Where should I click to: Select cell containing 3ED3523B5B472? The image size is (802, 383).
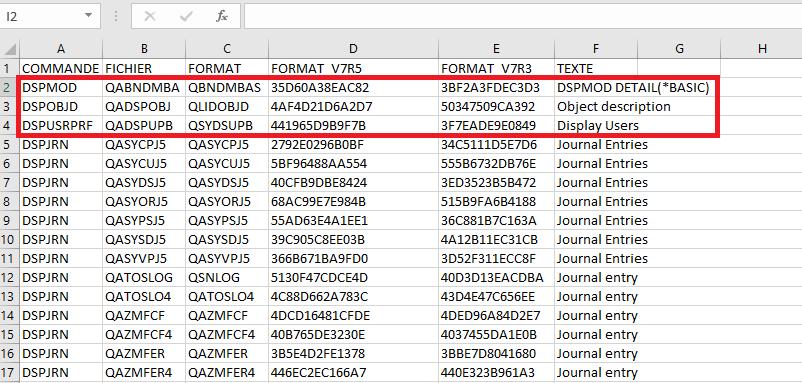496,182
